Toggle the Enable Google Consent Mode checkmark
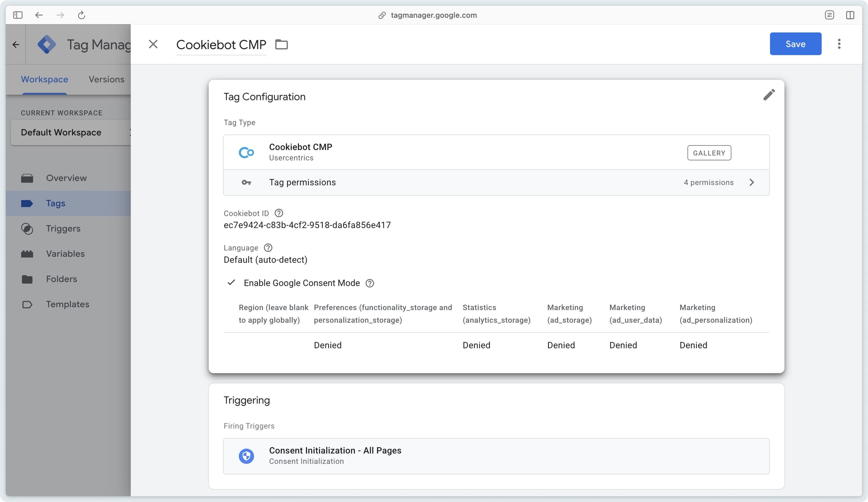This screenshot has height=502, width=868. [231, 283]
